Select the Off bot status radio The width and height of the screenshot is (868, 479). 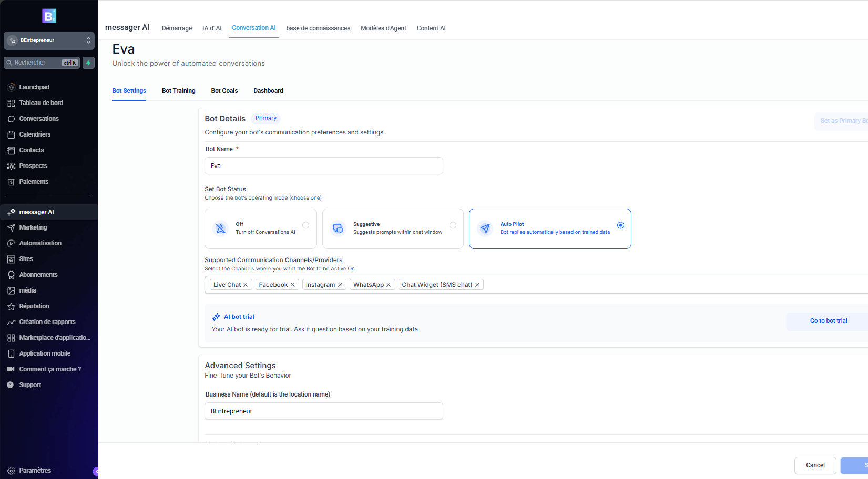[x=305, y=225]
